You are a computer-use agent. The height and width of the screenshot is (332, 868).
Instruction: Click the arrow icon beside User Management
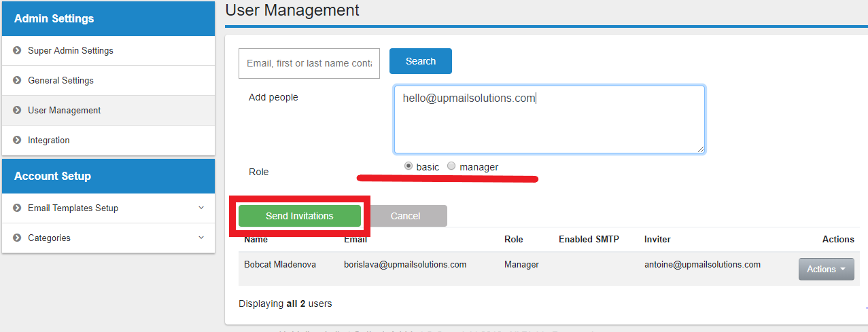17,111
